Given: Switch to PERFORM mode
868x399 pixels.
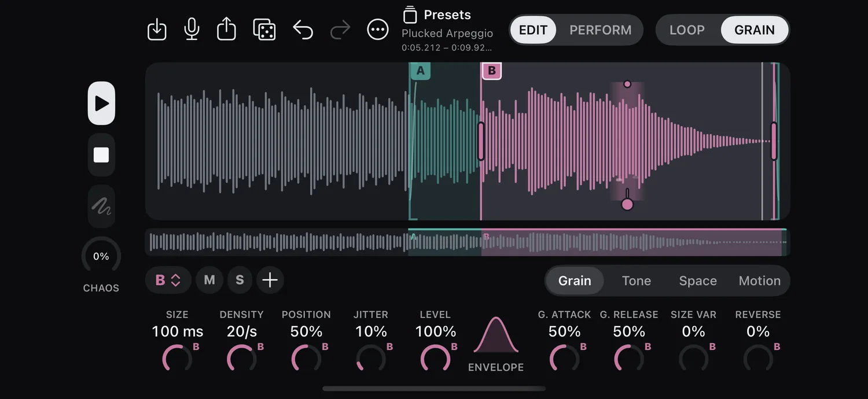Looking at the screenshot, I should click(x=600, y=30).
